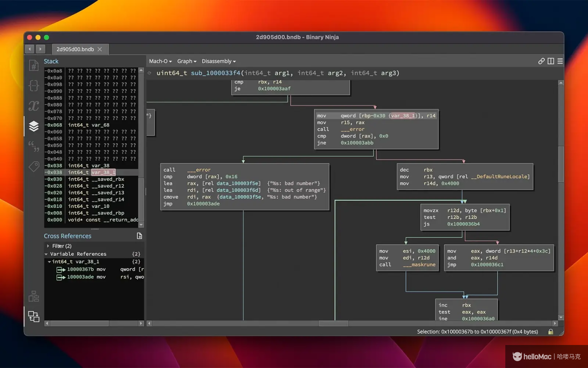This screenshot has height=368, width=588.
Task: Collapse the int64_t var_38_1 tree node
Action: pyautogui.click(x=50, y=262)
